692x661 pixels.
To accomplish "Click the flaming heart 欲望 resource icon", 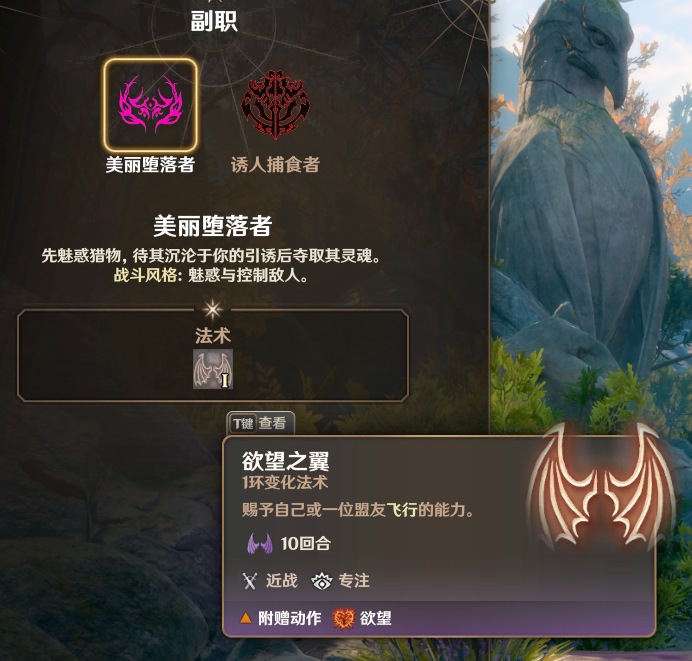I will click(x=344, y=619).
